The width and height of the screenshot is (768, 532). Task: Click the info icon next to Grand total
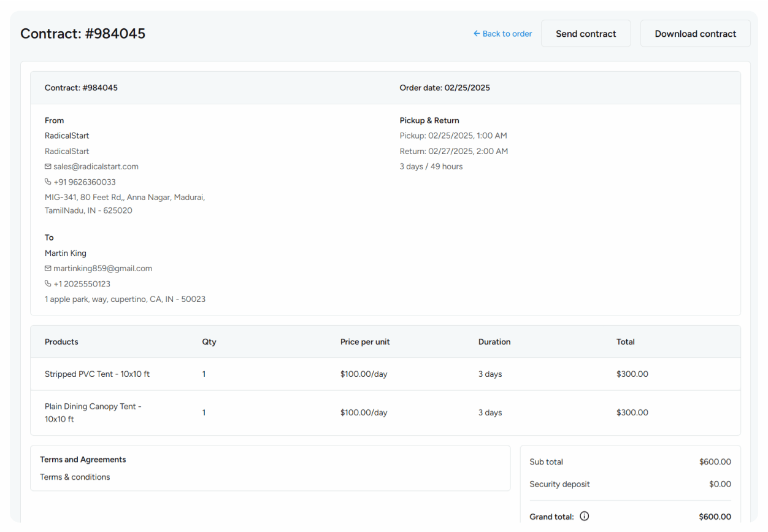coord(584,516)
